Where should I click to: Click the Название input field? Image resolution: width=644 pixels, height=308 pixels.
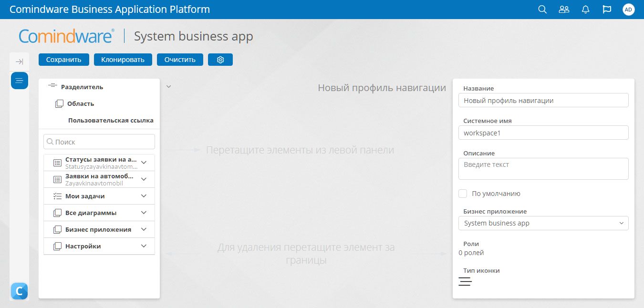(543, 101)
